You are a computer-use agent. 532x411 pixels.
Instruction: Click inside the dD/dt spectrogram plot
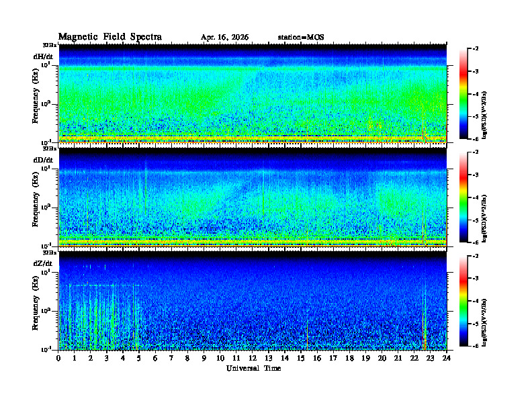tap(253, 197)
